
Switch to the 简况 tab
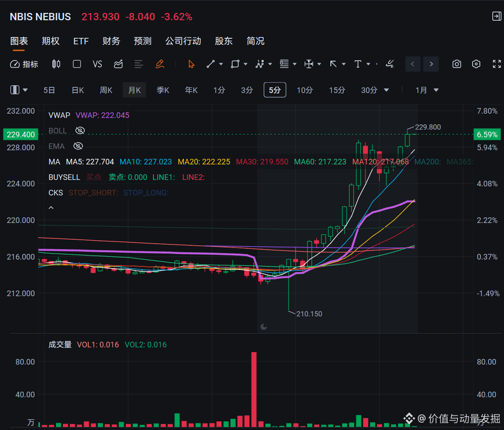pos(255,41)
